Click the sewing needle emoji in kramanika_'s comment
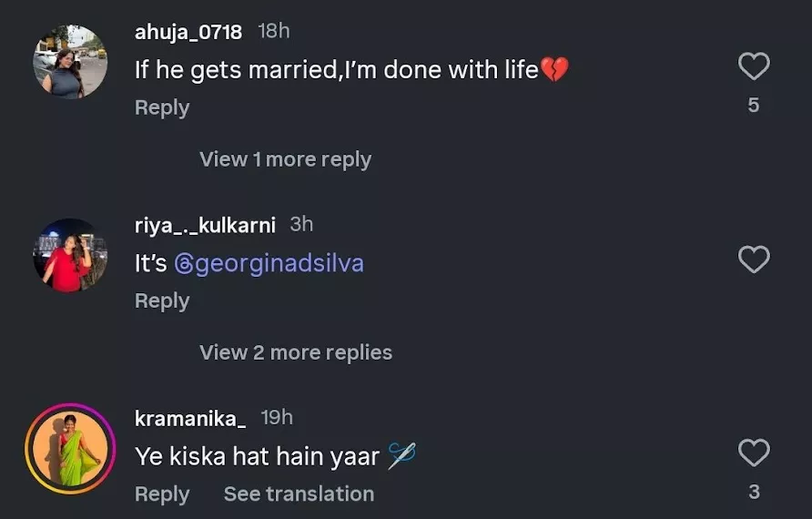This screenshot has height=519, width=812. 401,455
